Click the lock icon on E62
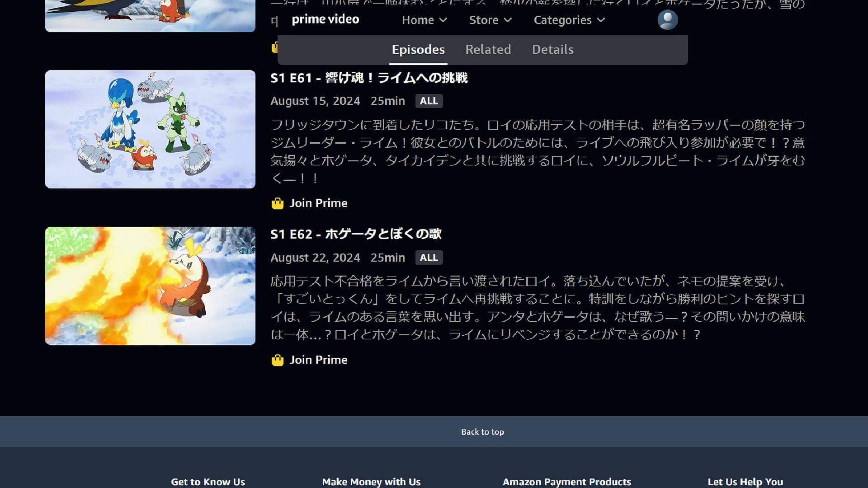The image size is (868, 488). click(277, 360)
